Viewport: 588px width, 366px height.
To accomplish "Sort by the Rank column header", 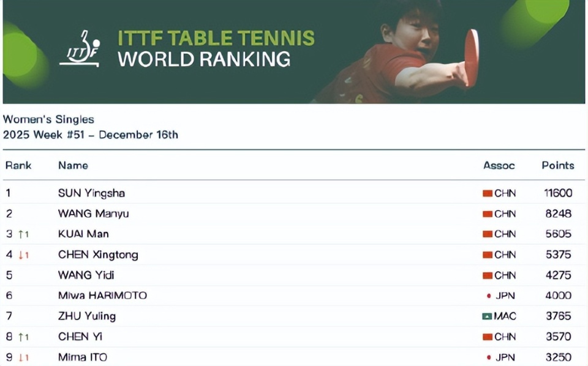I will click(18, 165).
